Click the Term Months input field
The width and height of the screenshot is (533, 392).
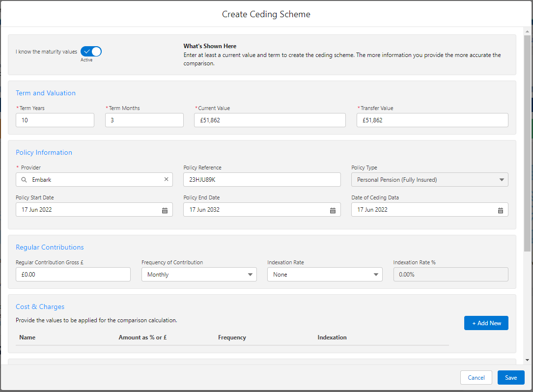pos(144,120)
